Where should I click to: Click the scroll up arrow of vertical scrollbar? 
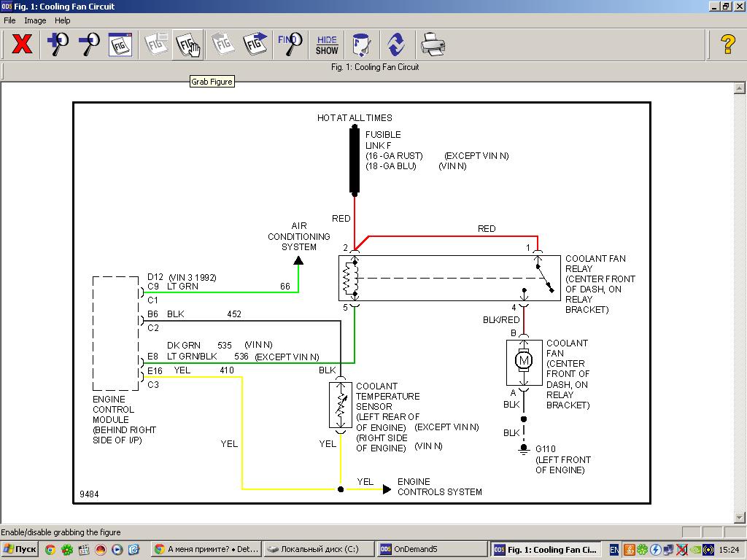[x=738, y=88]
